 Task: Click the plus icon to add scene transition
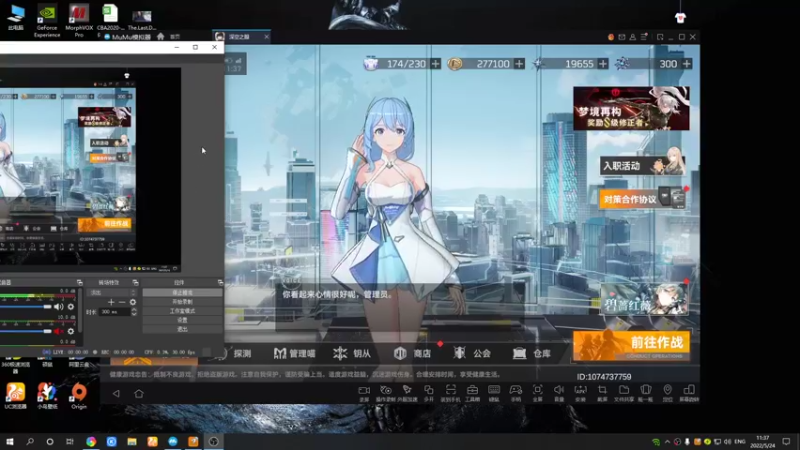(x=111, y=302)
